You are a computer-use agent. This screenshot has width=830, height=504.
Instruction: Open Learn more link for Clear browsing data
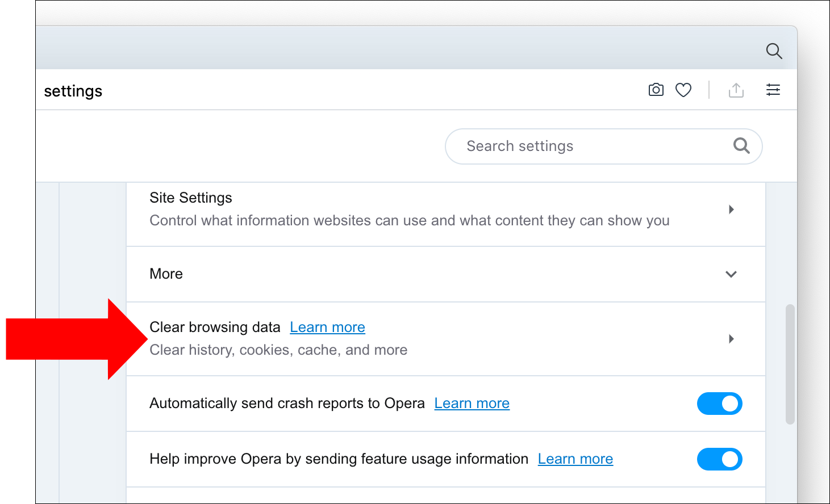point(327,327)
